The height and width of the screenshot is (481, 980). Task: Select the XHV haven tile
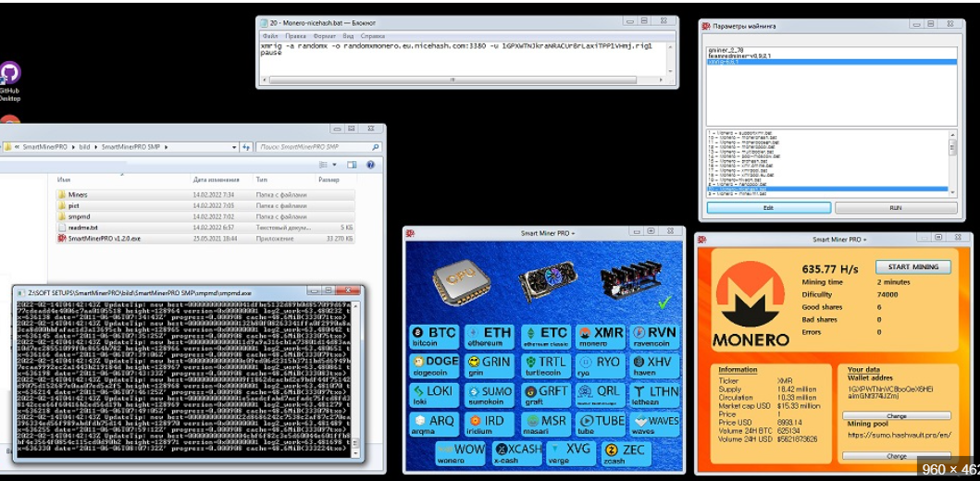click(655, 366)
